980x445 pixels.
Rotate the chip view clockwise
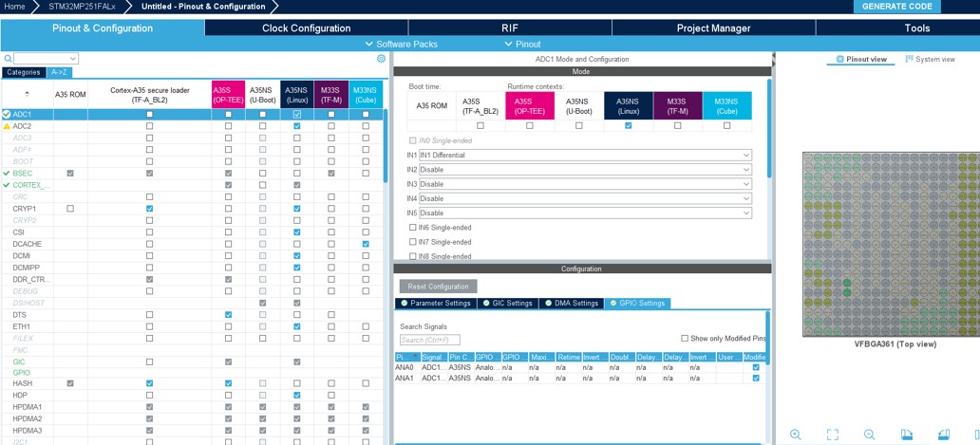[906, 435]
